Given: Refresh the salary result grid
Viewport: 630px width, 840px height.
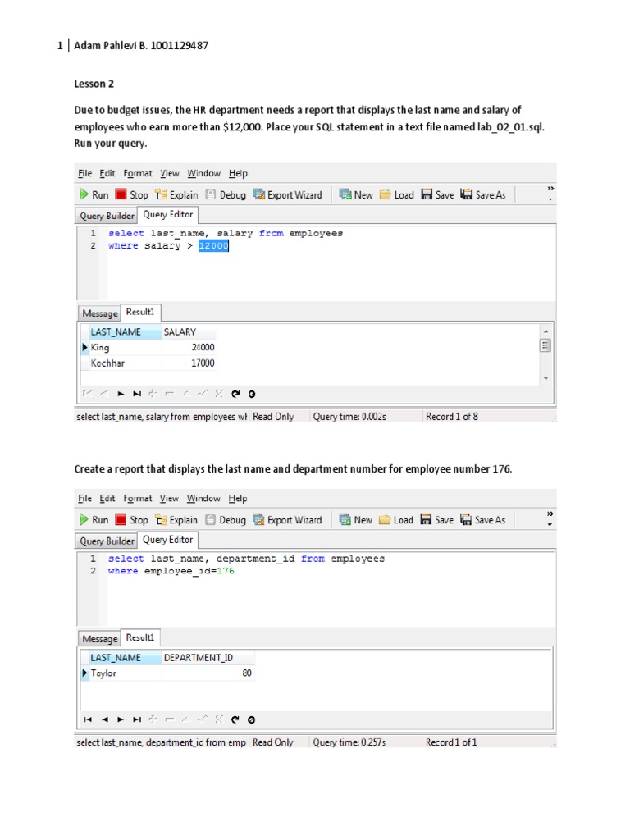Looking at the screenshot, I should pyautogui.click(x=235, y=394).
